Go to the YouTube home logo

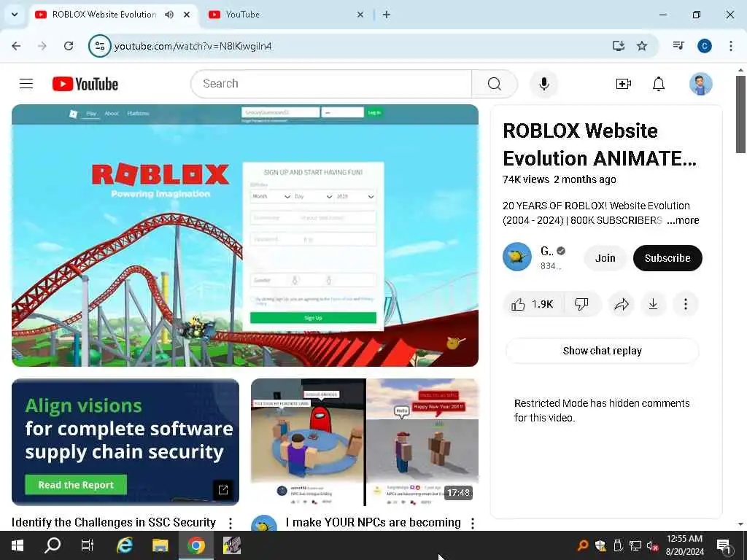coord(85,84)
